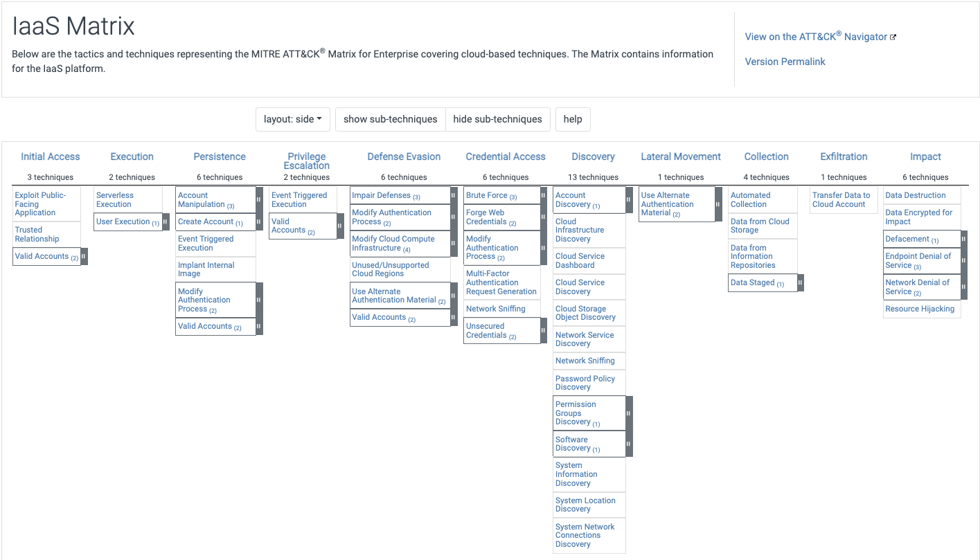
Task: Click show sub-techniques button
Action: (390, 119)
